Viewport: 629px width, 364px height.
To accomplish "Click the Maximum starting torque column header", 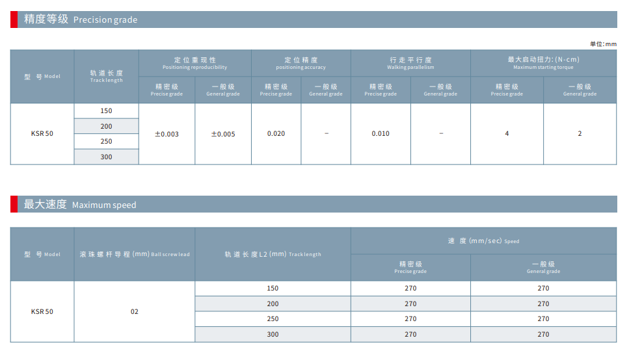I will (x=543, y=63).
